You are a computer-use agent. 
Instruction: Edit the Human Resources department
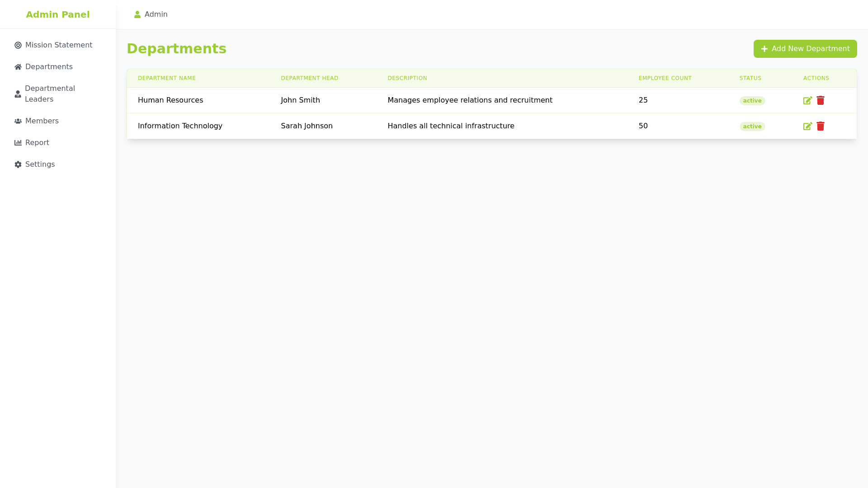(x=807, y=100)
